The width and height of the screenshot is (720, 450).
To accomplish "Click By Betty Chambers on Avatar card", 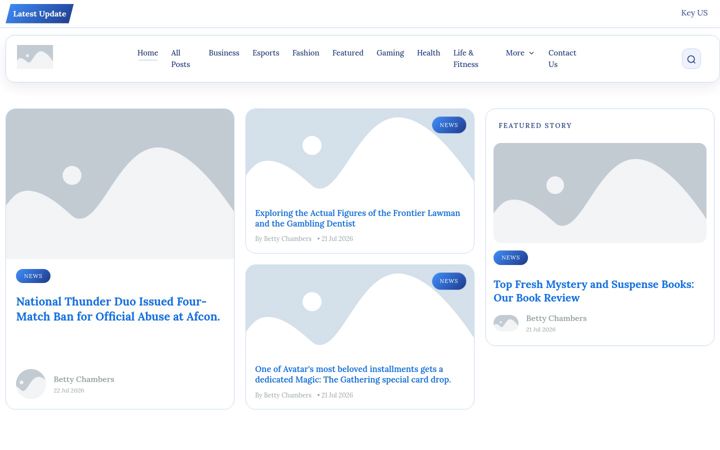I will point(283,395).
